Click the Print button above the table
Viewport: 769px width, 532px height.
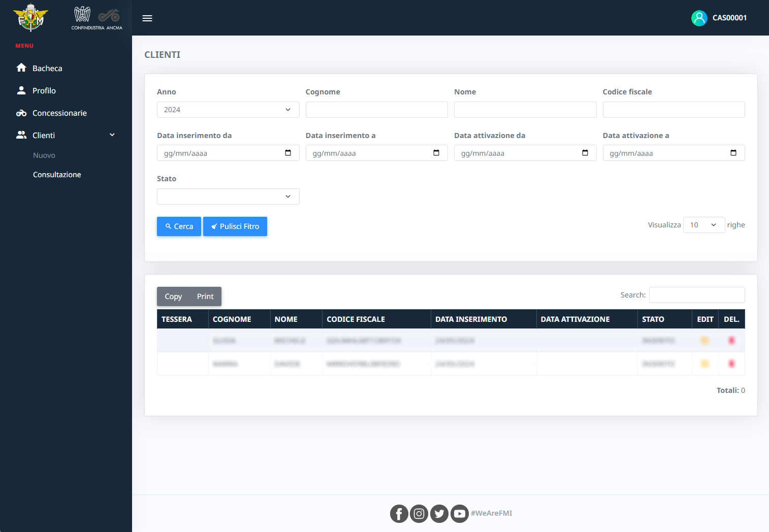[x=205, y=296]
